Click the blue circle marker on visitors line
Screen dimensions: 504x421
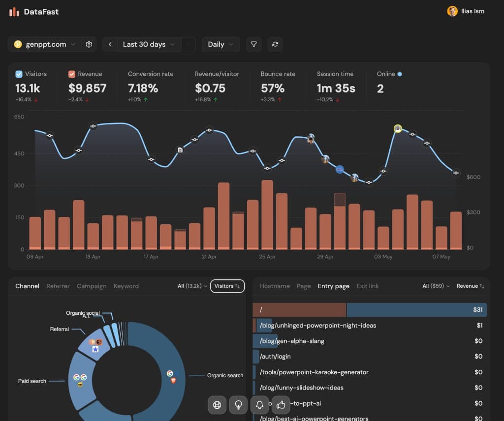pyautogui.click(x=340, y=169)
